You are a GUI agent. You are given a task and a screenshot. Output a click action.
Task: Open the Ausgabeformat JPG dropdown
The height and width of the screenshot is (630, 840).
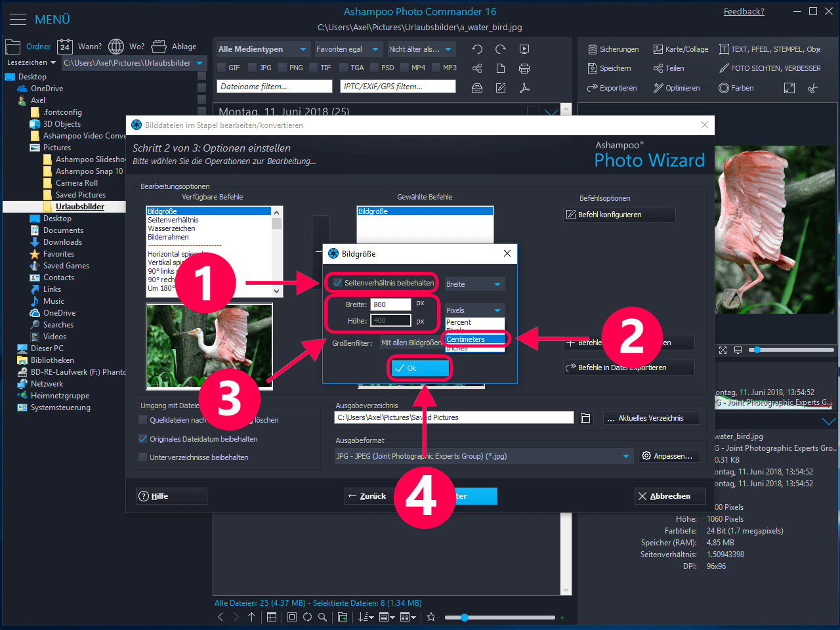484,456
